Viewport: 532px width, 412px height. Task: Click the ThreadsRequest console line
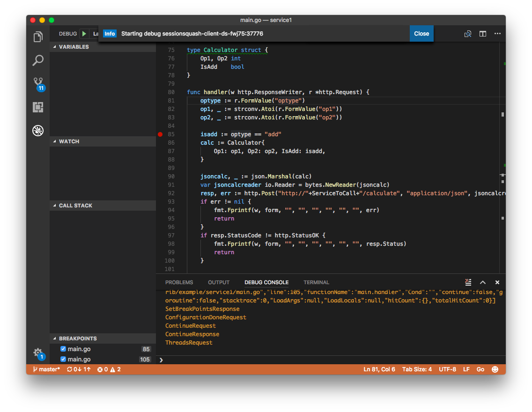(x=189, y=343)
